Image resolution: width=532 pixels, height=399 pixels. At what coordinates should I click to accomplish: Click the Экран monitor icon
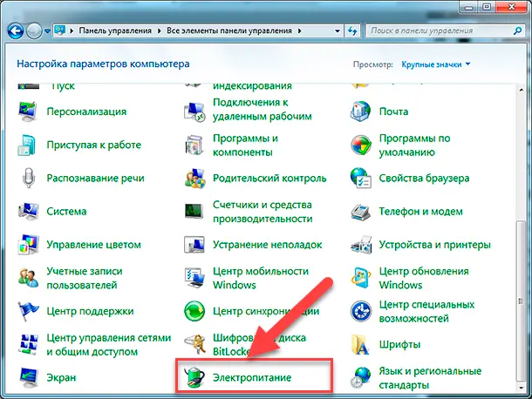[29, 377]
